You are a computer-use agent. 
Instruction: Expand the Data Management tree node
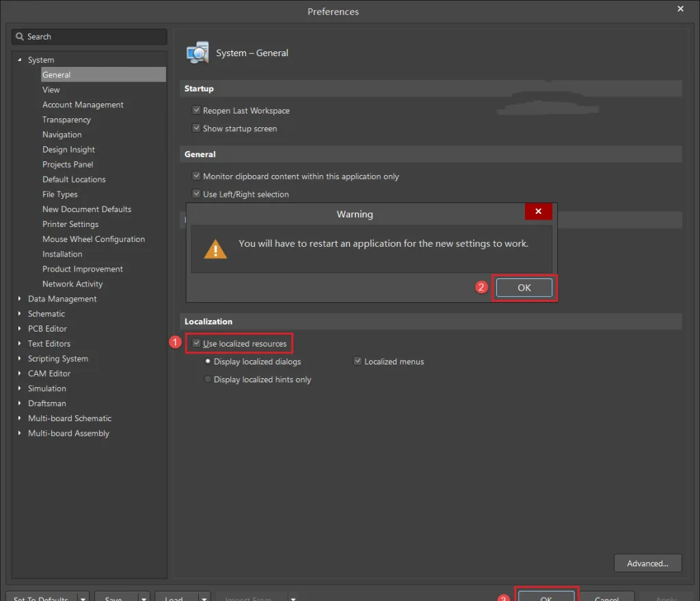pos(19,298)
